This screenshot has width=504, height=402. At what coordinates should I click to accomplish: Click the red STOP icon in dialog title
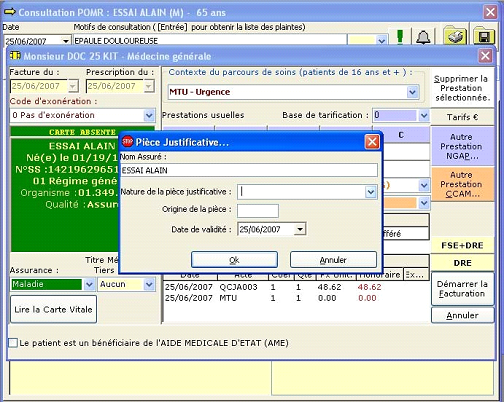(127, 142)
